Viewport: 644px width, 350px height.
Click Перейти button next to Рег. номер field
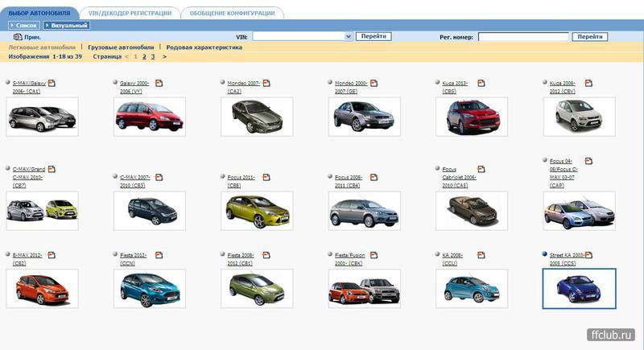point(590,37)
